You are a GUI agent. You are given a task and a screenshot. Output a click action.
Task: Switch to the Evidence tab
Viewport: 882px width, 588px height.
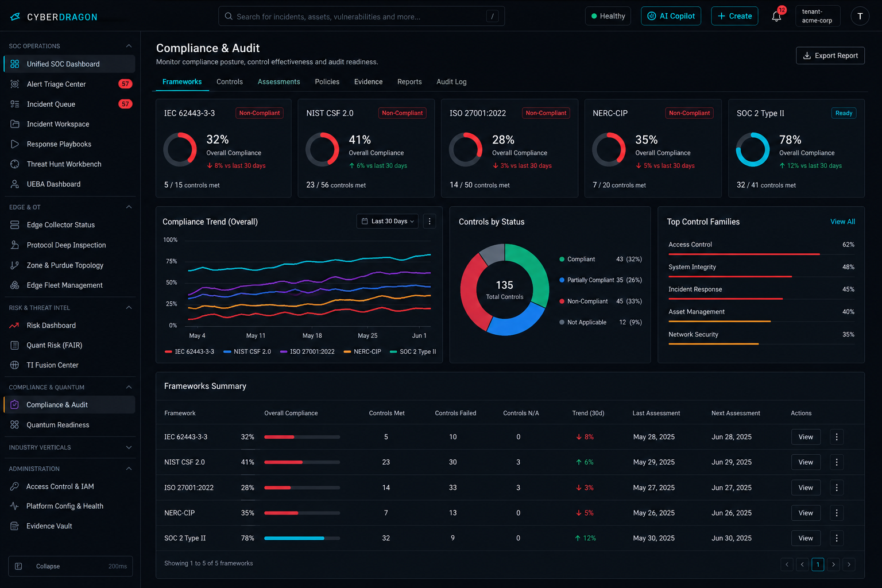point(368,82)
